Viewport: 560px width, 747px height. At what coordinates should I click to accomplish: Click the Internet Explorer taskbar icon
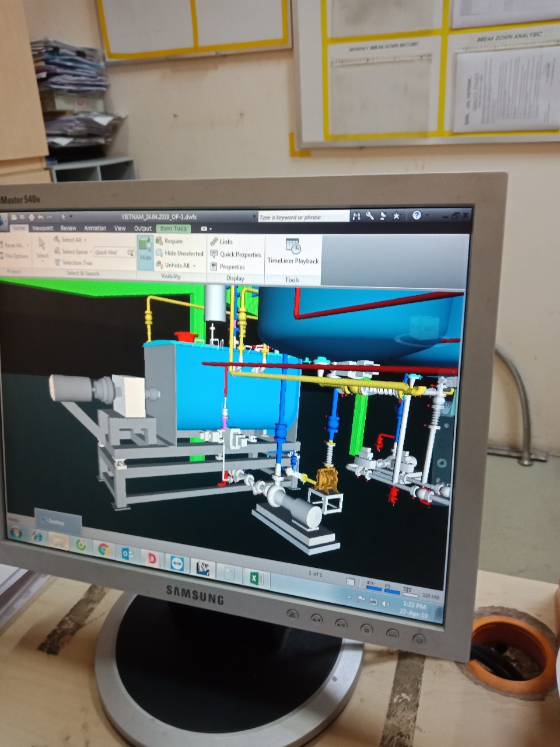pos(37,537)
